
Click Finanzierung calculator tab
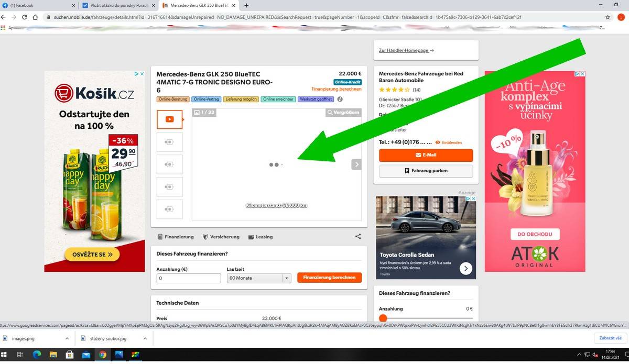(x=176, y=237)
